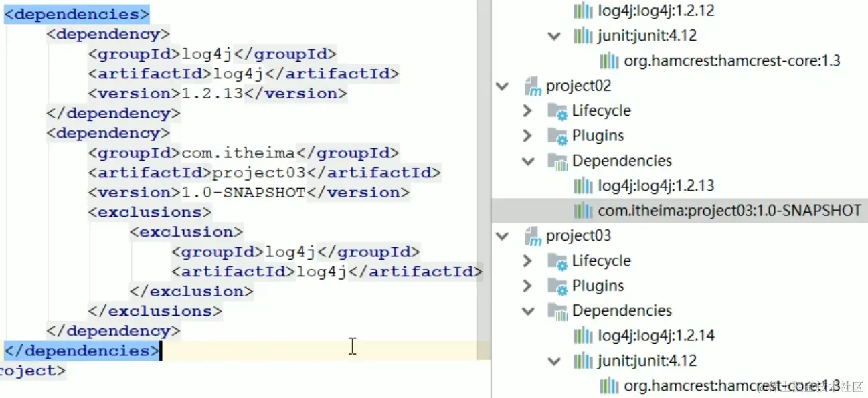Collapse junit:junit:4.12 listed above project02

coord(553,36)
